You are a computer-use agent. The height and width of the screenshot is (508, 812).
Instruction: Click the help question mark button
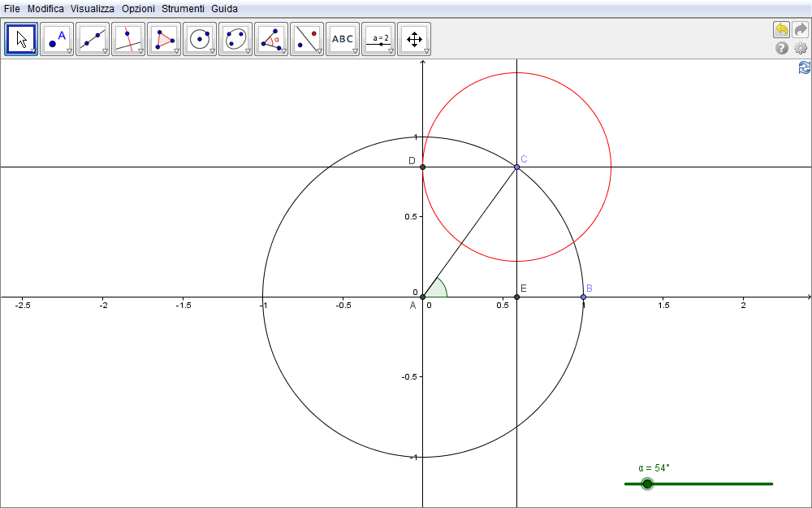point(782,49)
